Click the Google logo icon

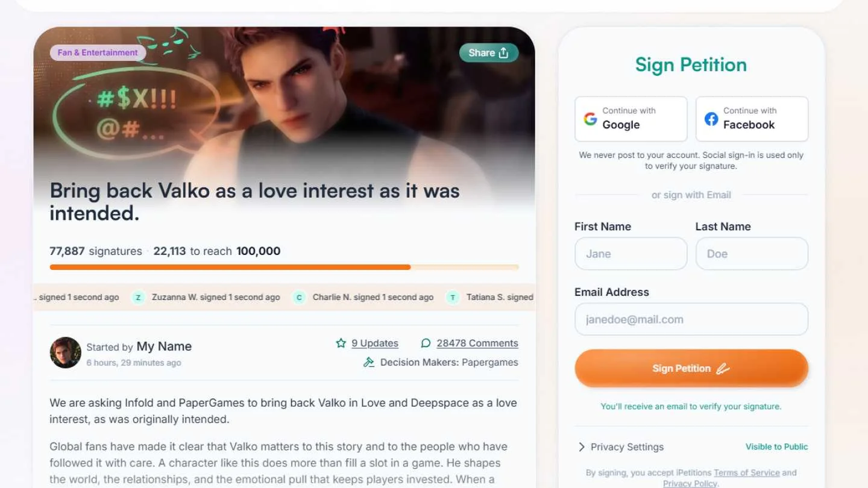coord(590,119)
